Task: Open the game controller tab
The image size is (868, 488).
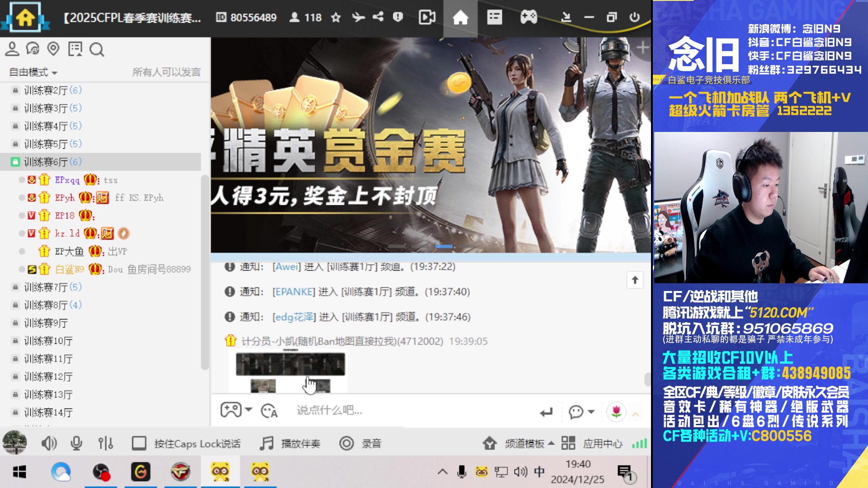Action: [x=528, y=18]
